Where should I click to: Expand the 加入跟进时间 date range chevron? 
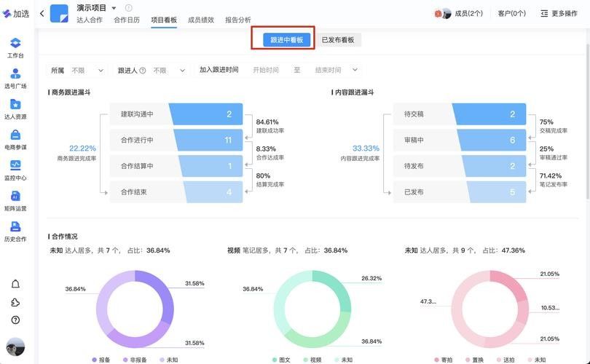(355, 70)
